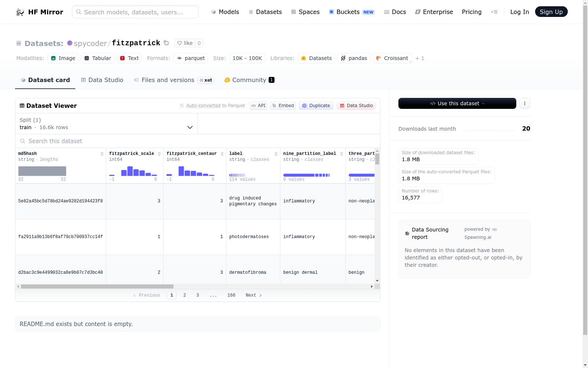This screenshot has width=588, height=368.
Task: Open the Datasets menu item
Action: pos(265,12)
